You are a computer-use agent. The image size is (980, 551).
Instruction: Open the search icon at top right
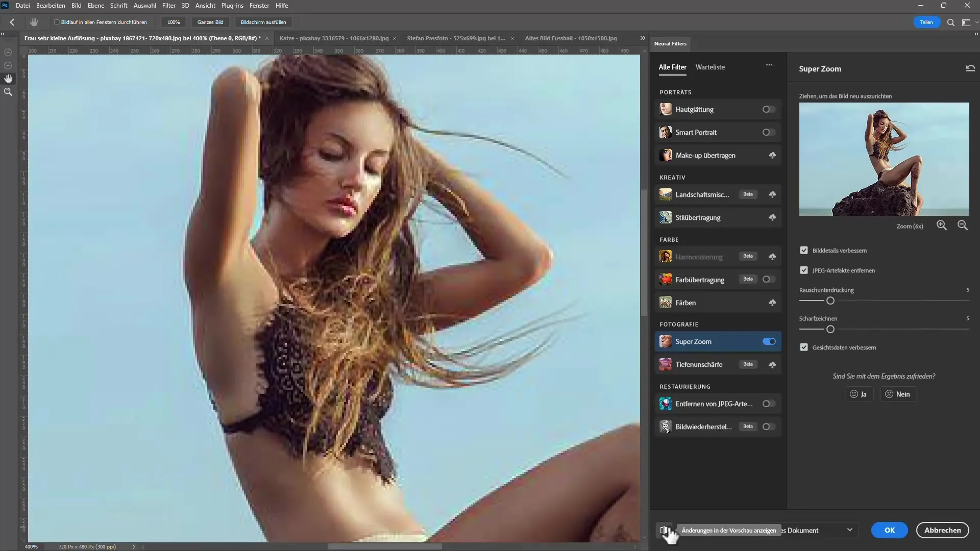tap(951, 22)
